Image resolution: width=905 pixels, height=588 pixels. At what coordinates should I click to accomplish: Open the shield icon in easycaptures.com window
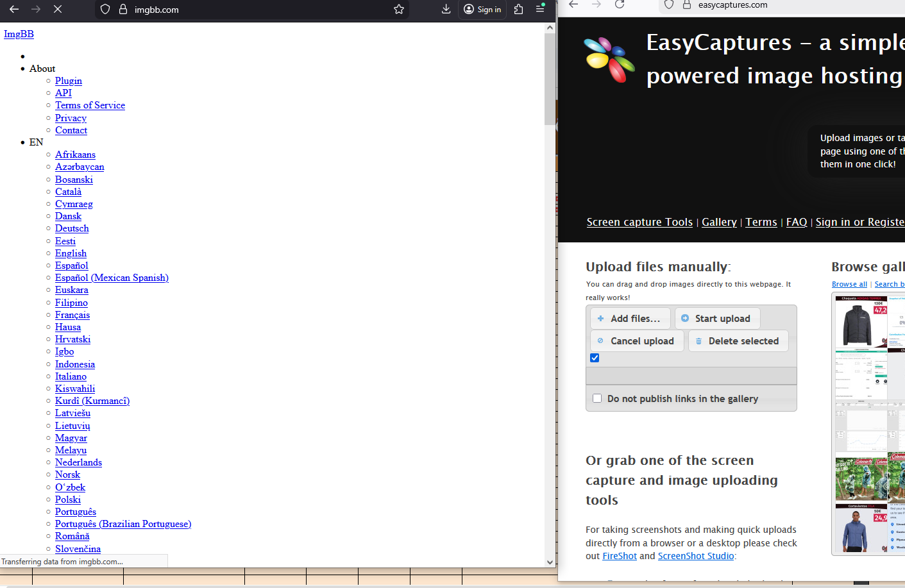669,4
